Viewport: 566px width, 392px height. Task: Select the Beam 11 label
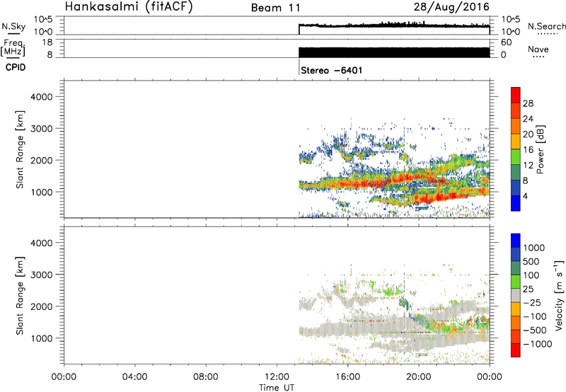click(275, 8)
